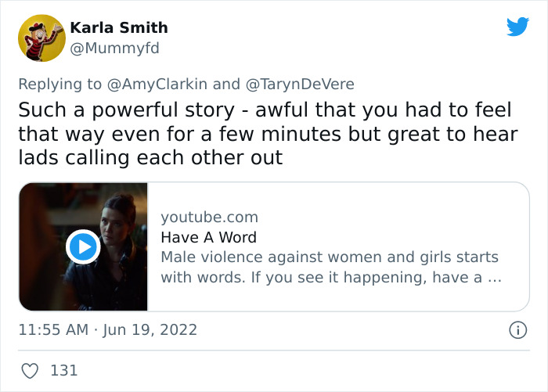Click the link card description text
The height and width of the screenshot is (392, 548).
tap(330, 267)
